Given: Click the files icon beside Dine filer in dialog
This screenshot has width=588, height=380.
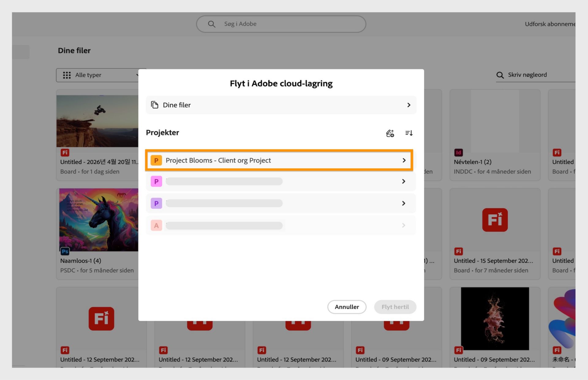Looking at the screenshot, I should pyautogui.click(x=155, y=105).
